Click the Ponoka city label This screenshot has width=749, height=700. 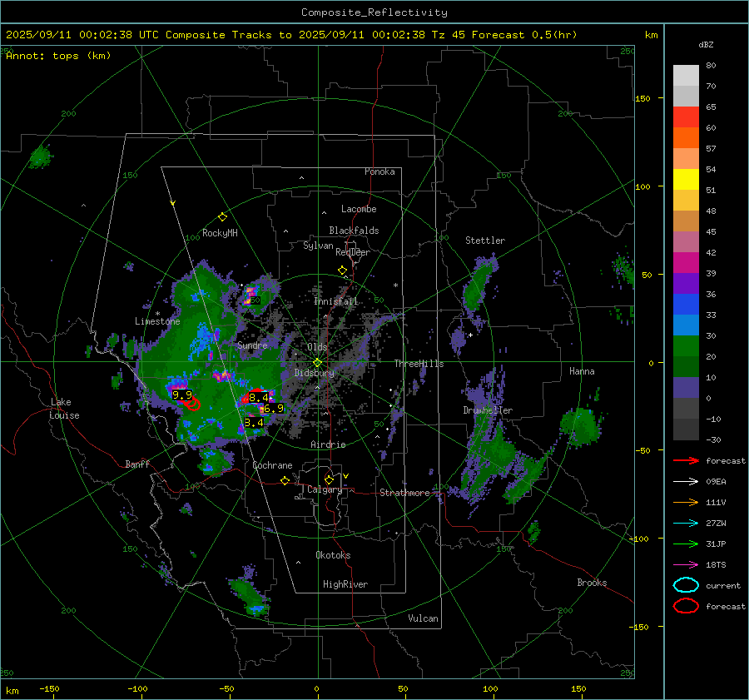tap(379, 171)
